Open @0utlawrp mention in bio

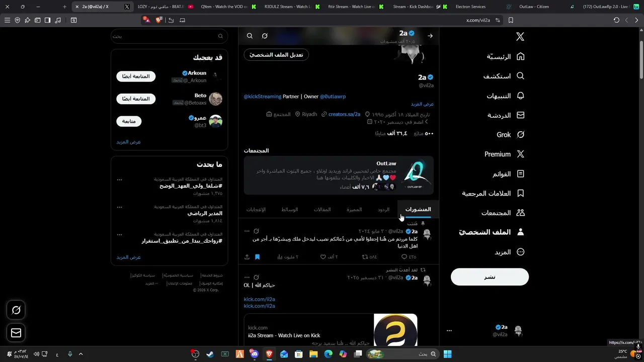333,97
